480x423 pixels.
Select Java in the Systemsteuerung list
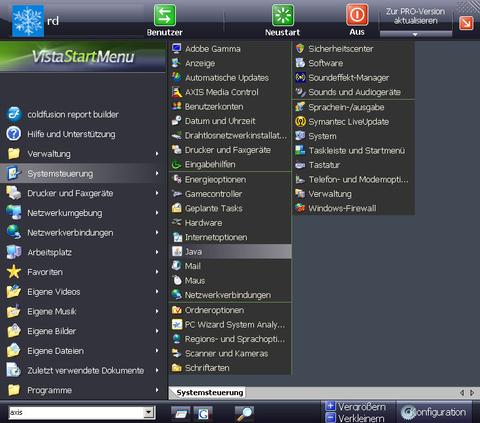click(x=230, y=252)
